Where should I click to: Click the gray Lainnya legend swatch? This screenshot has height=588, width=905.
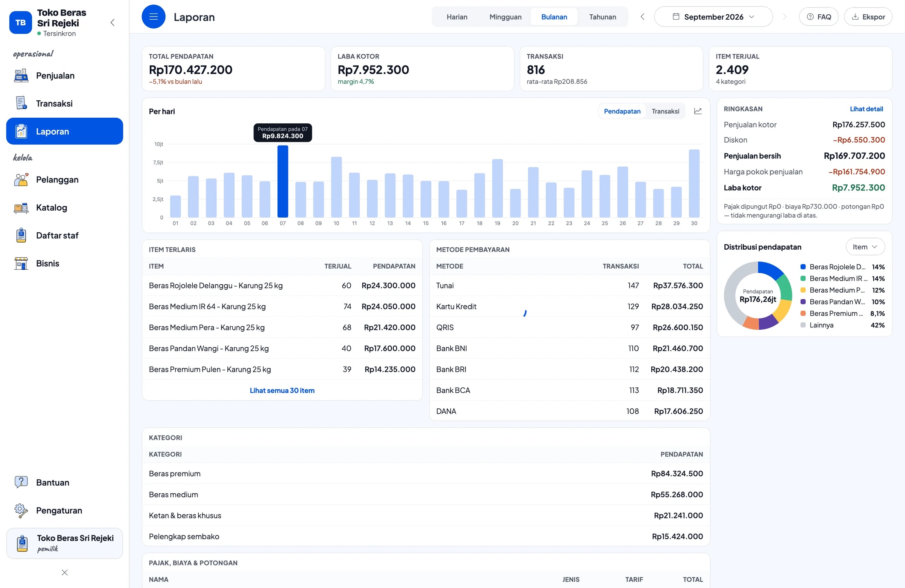(803, 325)
